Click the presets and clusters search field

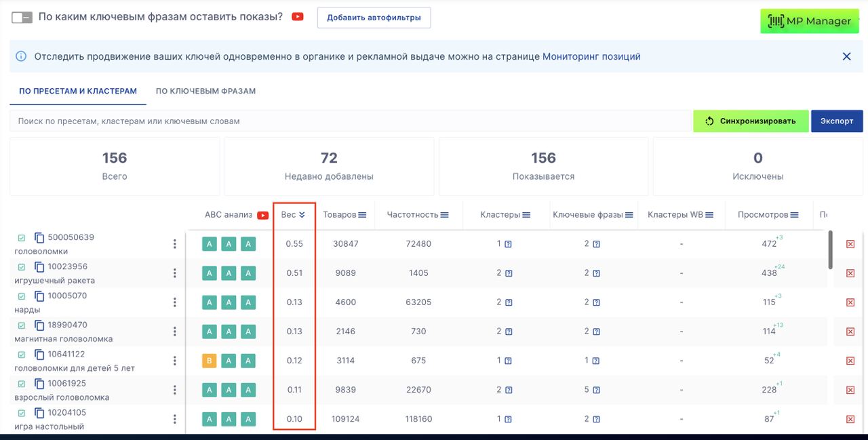pos(349,121)
